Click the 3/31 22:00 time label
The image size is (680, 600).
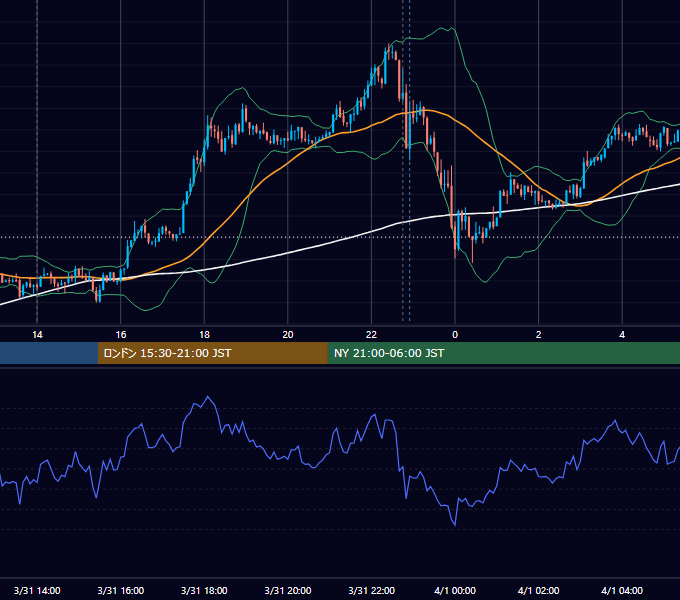coord(372,590)
